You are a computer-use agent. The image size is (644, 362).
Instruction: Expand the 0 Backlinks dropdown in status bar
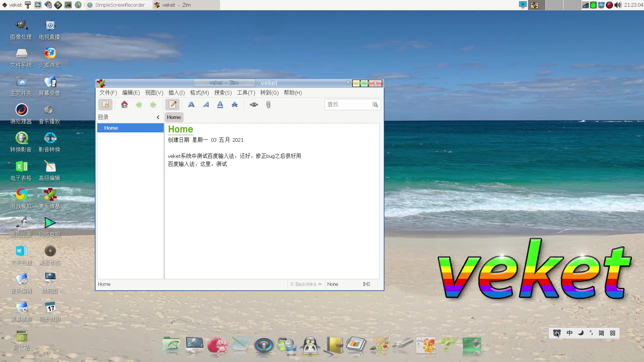[x=306, y=284]
